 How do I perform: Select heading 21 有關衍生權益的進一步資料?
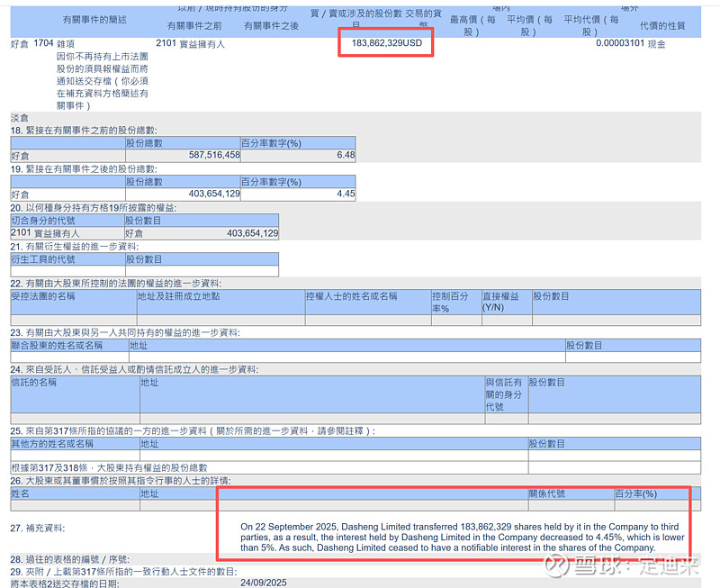coord(75,247)
